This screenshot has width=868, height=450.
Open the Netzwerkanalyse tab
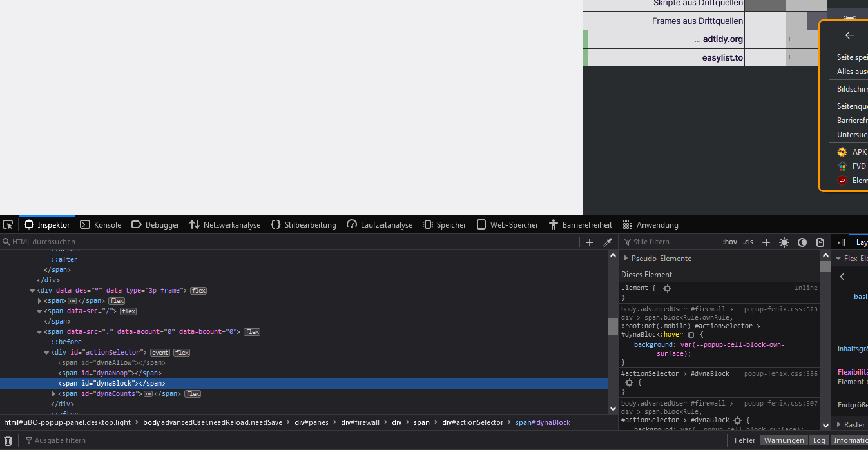pos(225,225)
